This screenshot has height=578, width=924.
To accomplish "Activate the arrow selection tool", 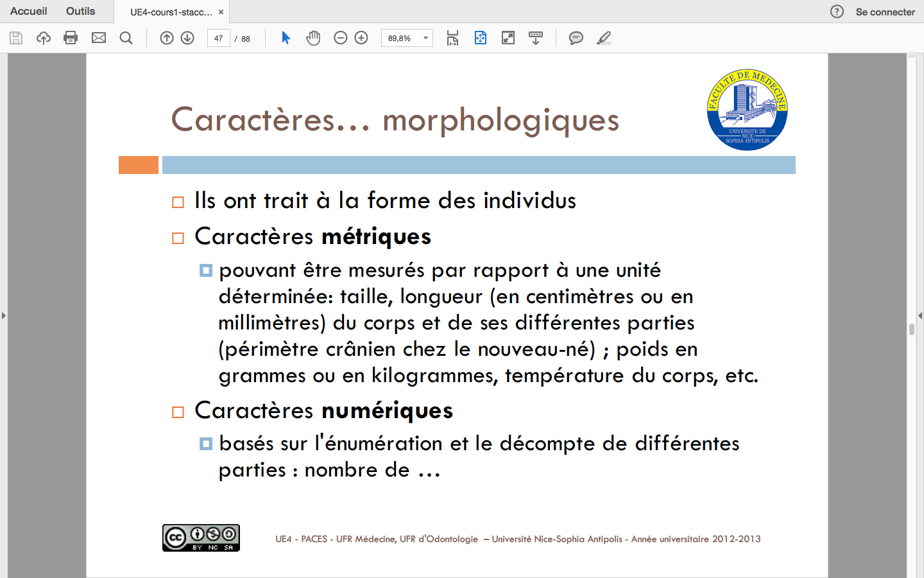I will (x=286, y=38).
